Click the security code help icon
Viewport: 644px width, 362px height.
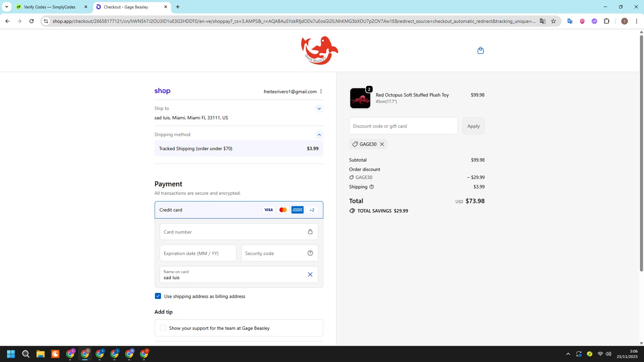coord(310,253)
